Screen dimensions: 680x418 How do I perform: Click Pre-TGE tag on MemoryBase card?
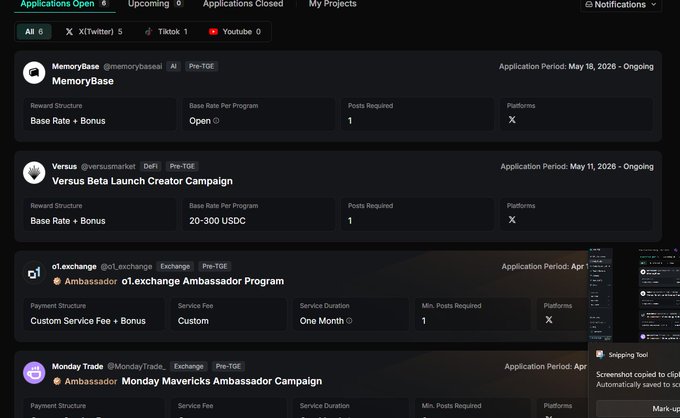pos(202,66)
